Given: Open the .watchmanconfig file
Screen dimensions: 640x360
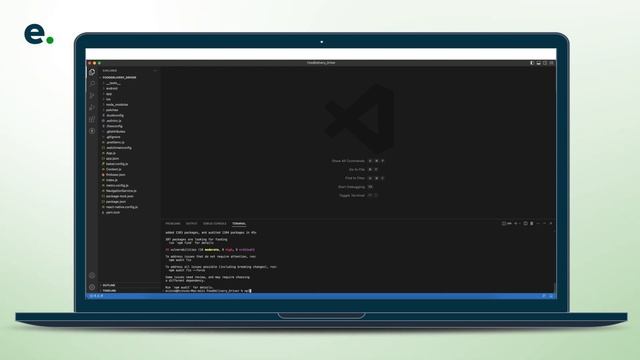Looking at the screenshot, I should (x=119, y=148).
